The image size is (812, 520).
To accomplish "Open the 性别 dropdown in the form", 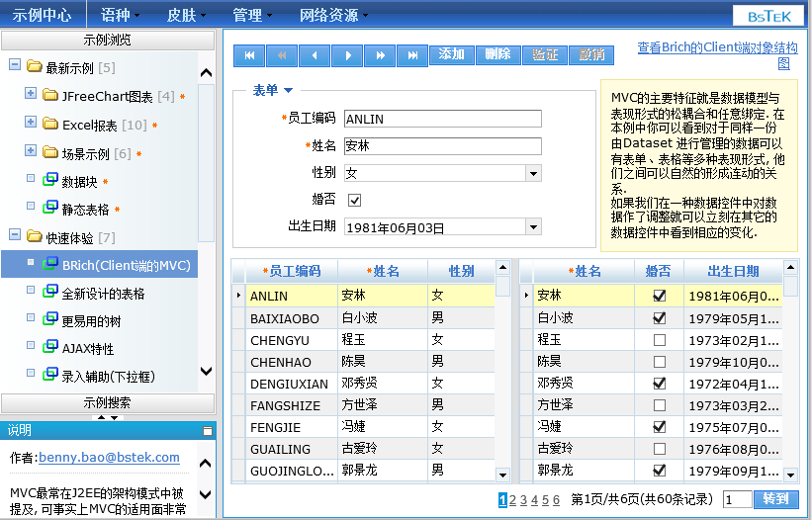I will click(x=533, y=173).
